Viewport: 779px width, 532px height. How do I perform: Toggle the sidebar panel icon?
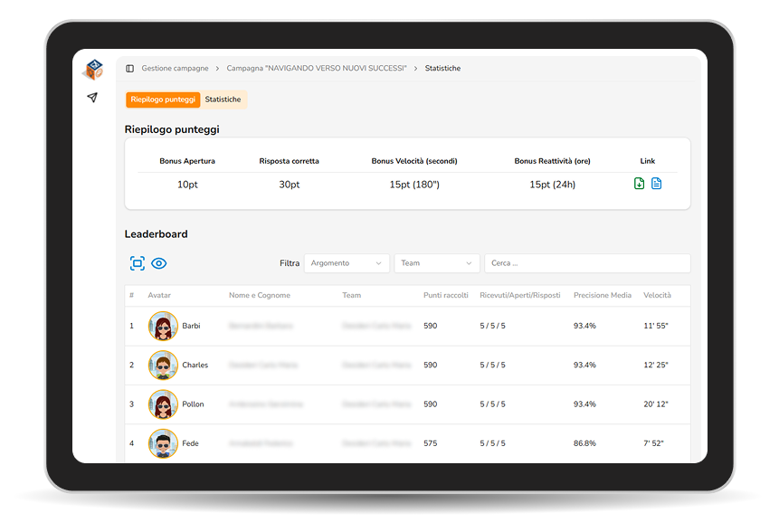pyautogui.click(x=129, y=69)
